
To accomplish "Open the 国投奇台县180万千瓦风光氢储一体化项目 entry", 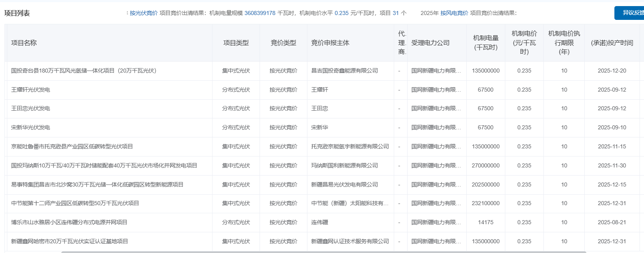I will [x=84, y=71].
